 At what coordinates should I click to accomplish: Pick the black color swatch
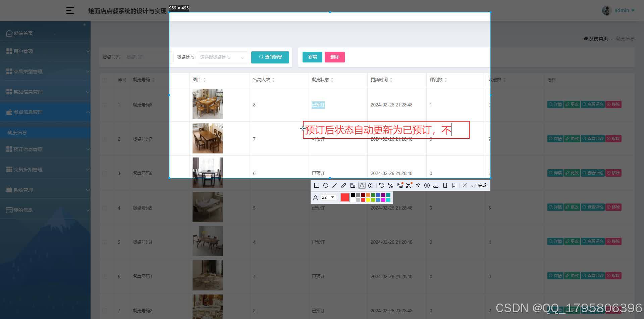tap(353, 195)
